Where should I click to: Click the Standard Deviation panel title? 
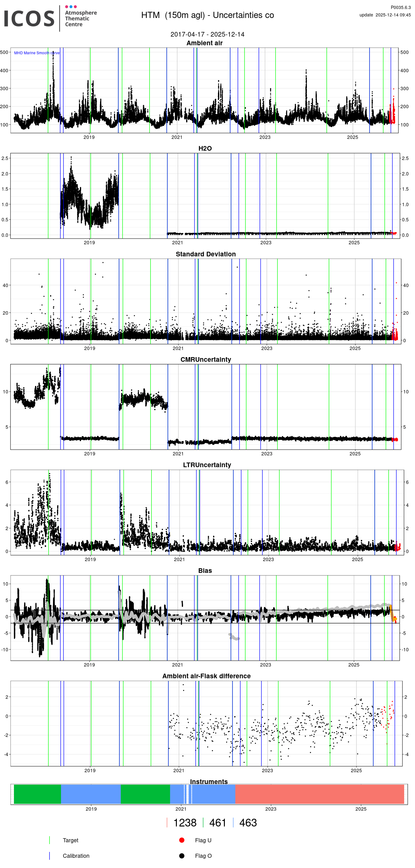coord(206,254)
